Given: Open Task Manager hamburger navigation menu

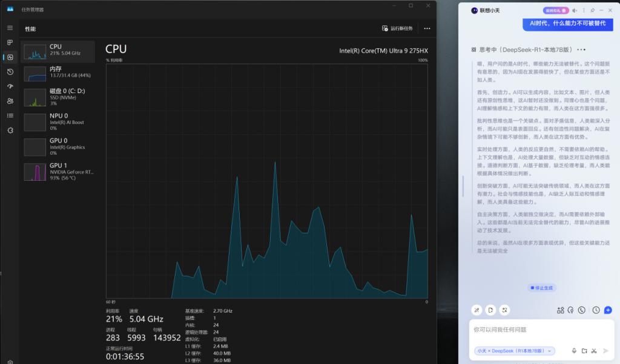Looking at the screenshot, I should click(10, 28).
